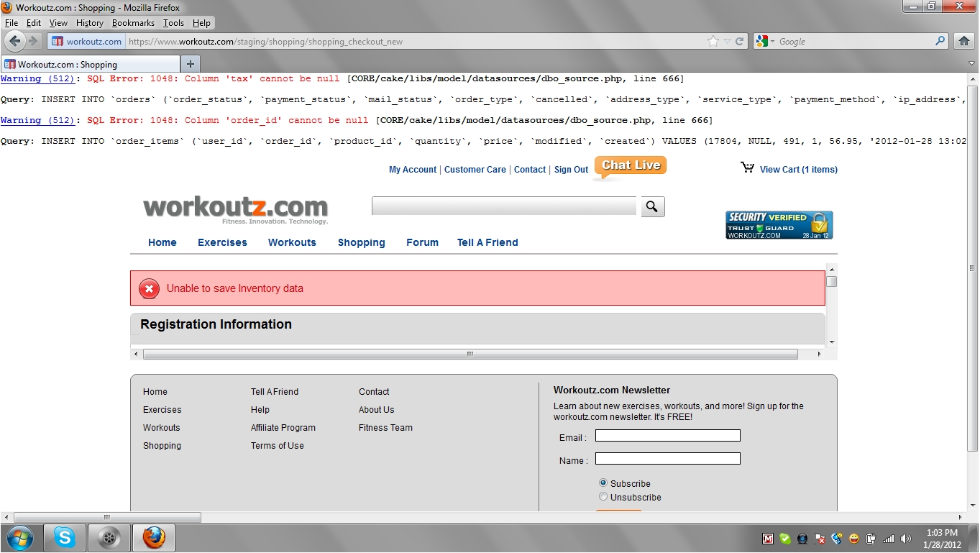Click the Firefox forward arrow button
The height and width of the screenshot is (553, 980).
(33, 41)
